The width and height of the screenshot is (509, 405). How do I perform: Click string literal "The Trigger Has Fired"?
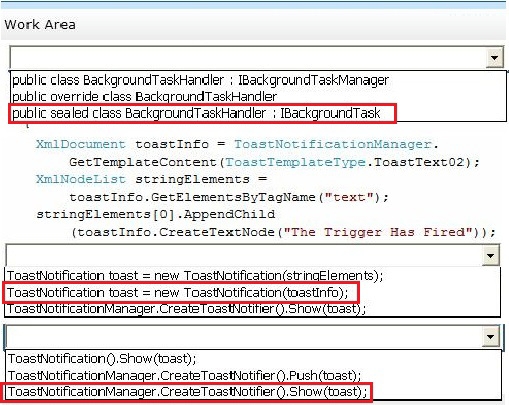pyautogui.click(x=378, y=232)
